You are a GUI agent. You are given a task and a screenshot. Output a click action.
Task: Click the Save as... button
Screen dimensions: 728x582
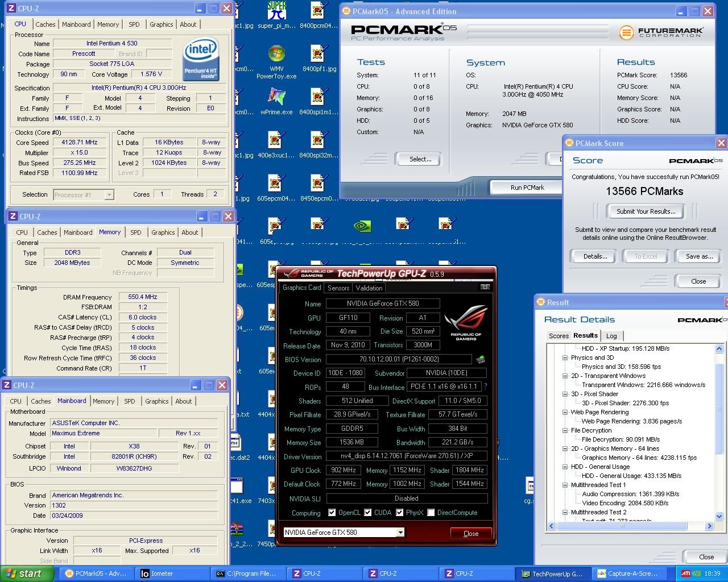699,256
